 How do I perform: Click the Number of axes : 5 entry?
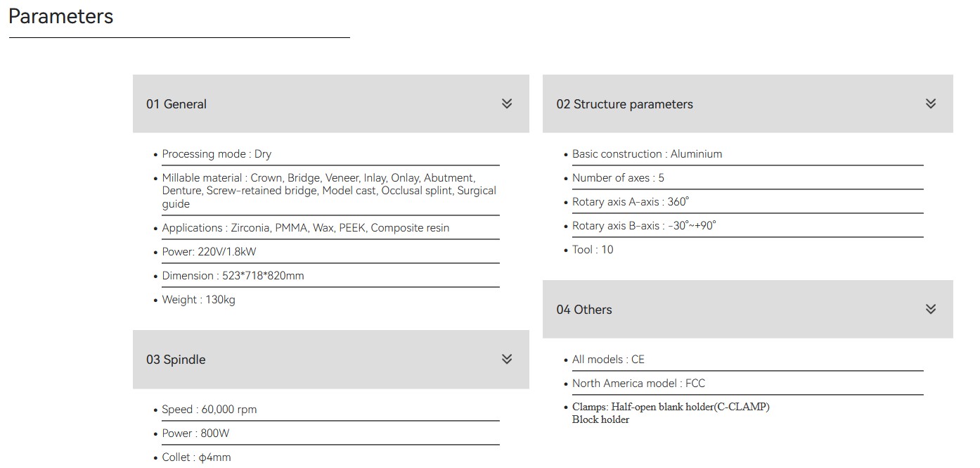point(618,178)
